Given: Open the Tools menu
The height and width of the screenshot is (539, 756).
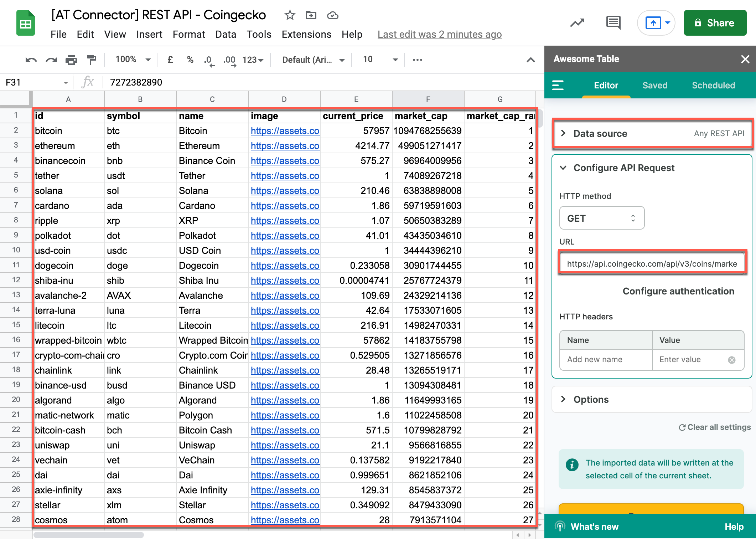Looking at the screenshot, I should [x=259, y=35].
